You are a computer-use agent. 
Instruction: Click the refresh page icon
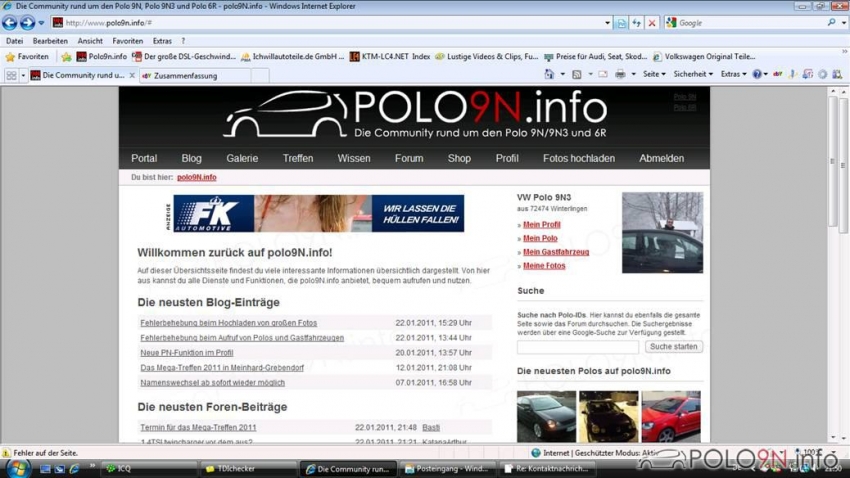click(636, 23)
